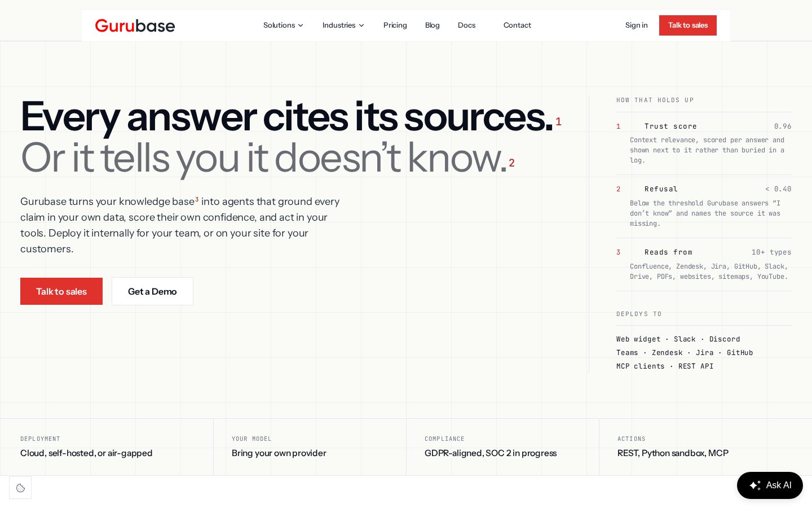Image resolution: width=812 pixels, height=508 pixels.
Task: Click the "10+ types" value
Action: coord(771,252)
